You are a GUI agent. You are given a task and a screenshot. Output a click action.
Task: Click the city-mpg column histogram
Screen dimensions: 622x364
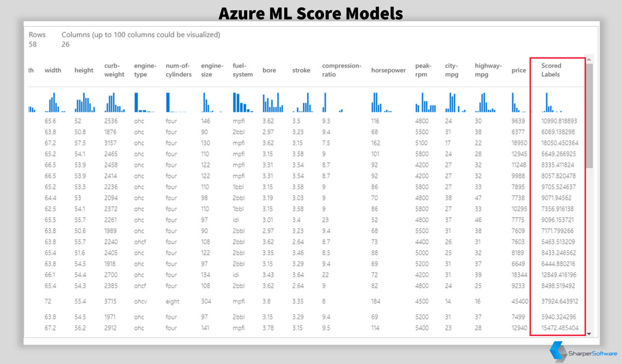455,102
